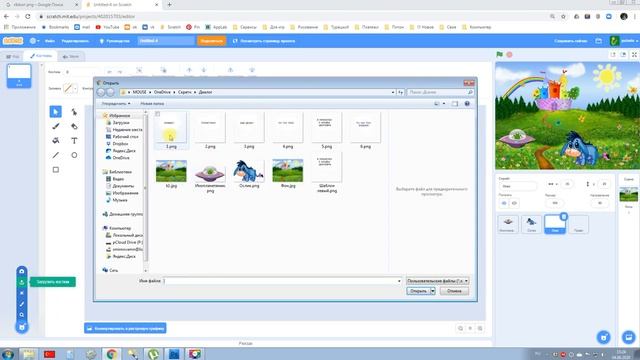Screen dimensions: 640x360
Task: Click show sprite eye toggle
Action: coord(504,203)
